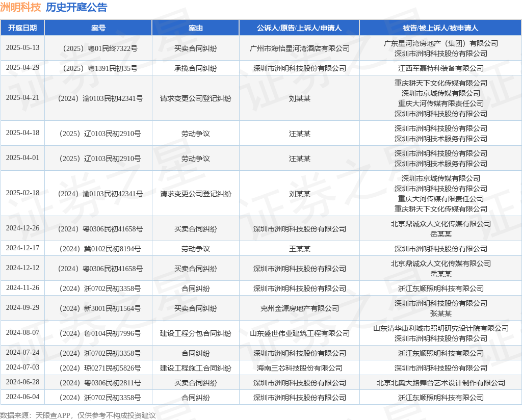This screenshot has height=420, width=522.
Task: Click defendant 岳某某 in 2024-12-26 row
Action: tap(441, 234)
